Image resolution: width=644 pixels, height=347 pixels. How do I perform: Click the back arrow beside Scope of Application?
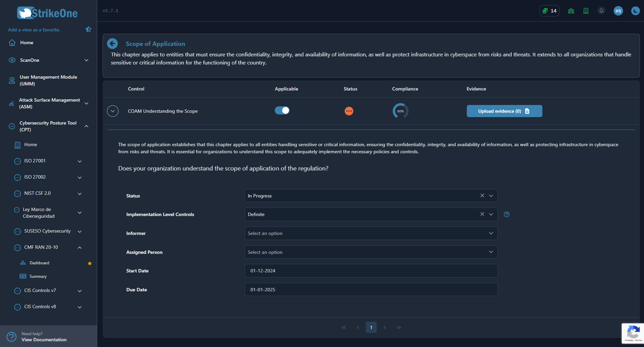(112, 44)
